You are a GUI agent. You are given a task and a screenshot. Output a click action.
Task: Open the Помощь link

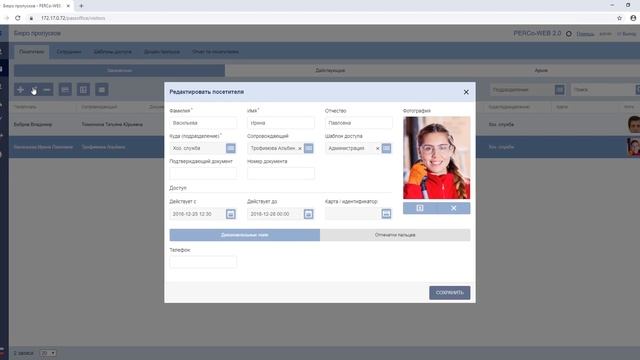tap(585, 34)
